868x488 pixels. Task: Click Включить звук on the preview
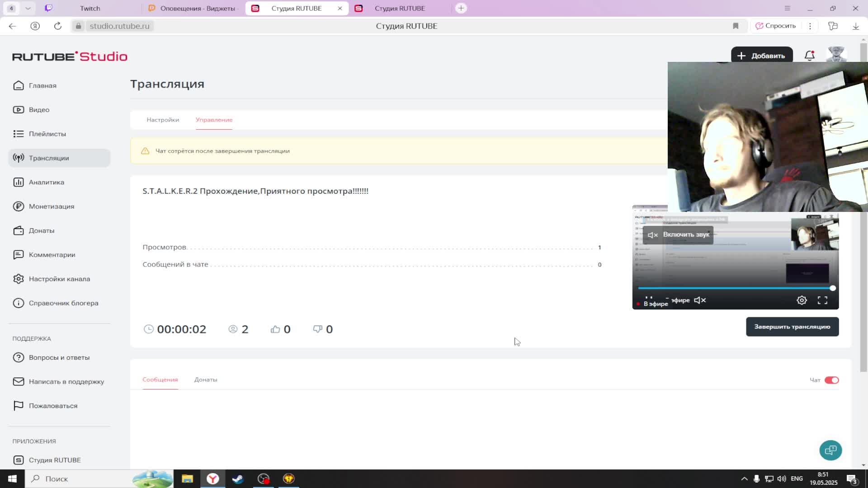(x=678, y=235)
